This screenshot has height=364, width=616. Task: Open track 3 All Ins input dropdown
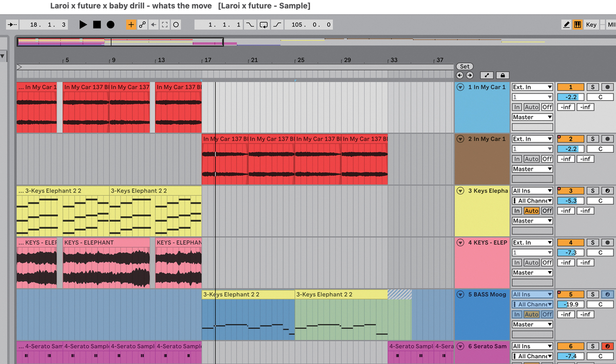(532, 191)
